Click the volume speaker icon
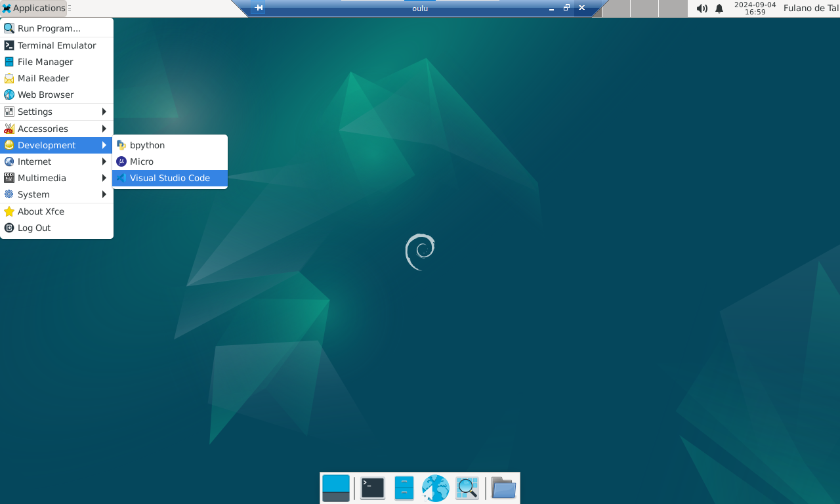This screenshot has width=840, height=504. click(702, 9)
